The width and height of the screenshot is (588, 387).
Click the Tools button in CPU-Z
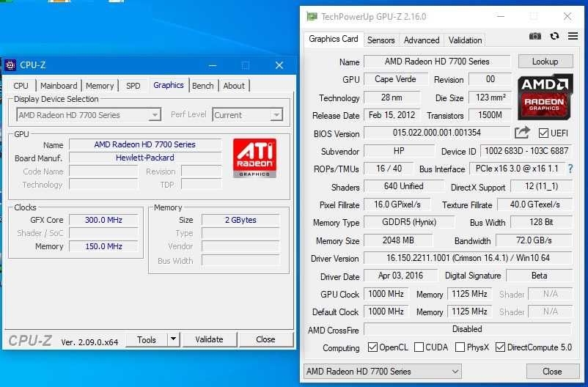coord(146,339)
